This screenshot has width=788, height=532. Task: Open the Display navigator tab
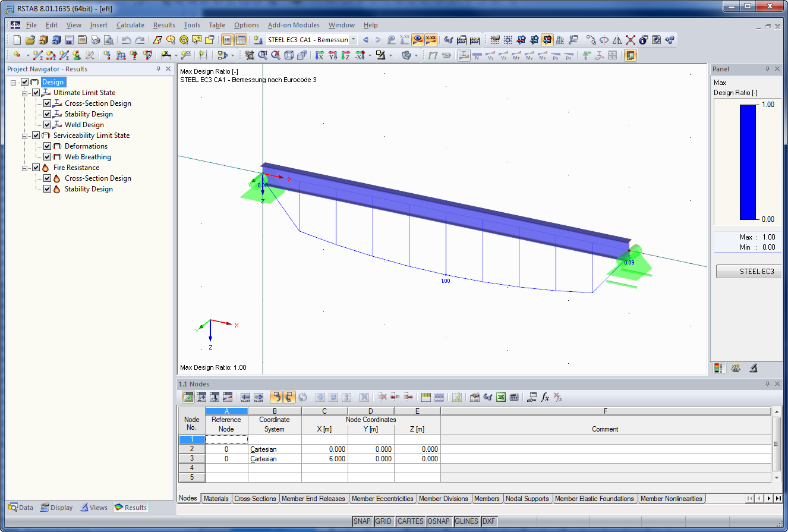[56, 507]
